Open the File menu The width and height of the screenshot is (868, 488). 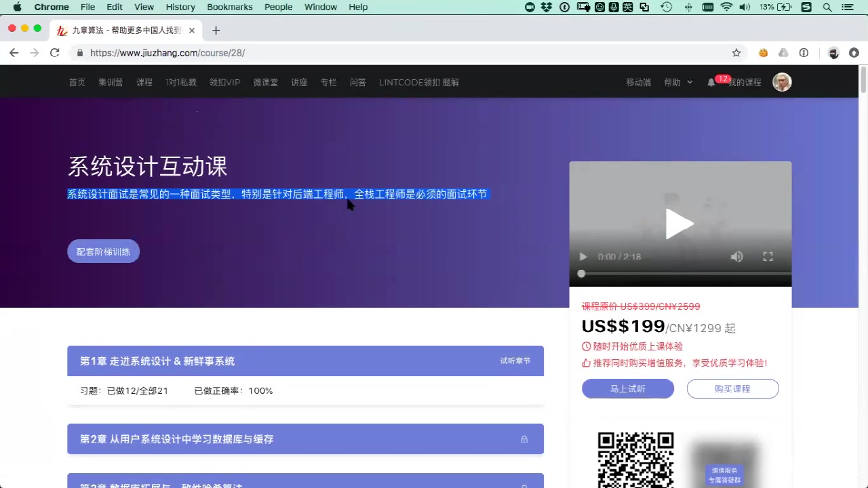[87, 7]
